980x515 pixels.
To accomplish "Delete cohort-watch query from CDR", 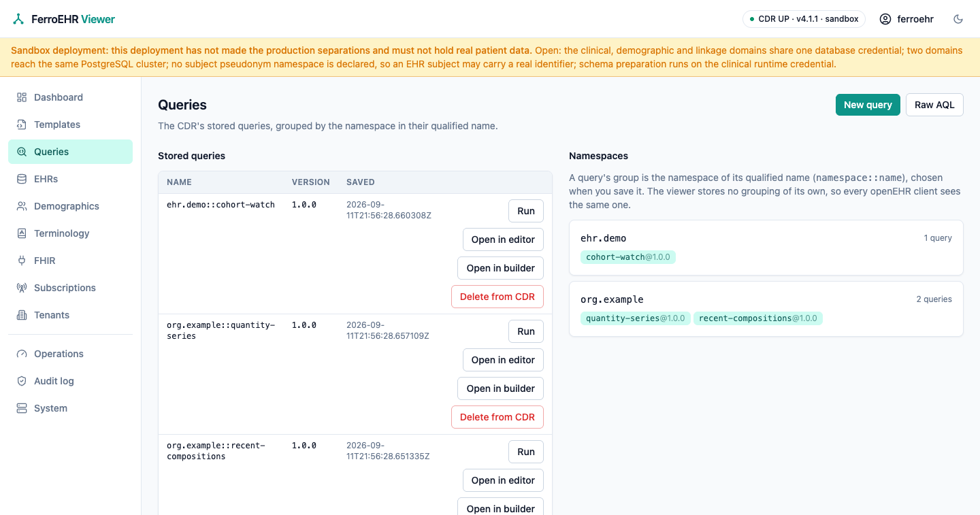I will click(x=497, y=297).
